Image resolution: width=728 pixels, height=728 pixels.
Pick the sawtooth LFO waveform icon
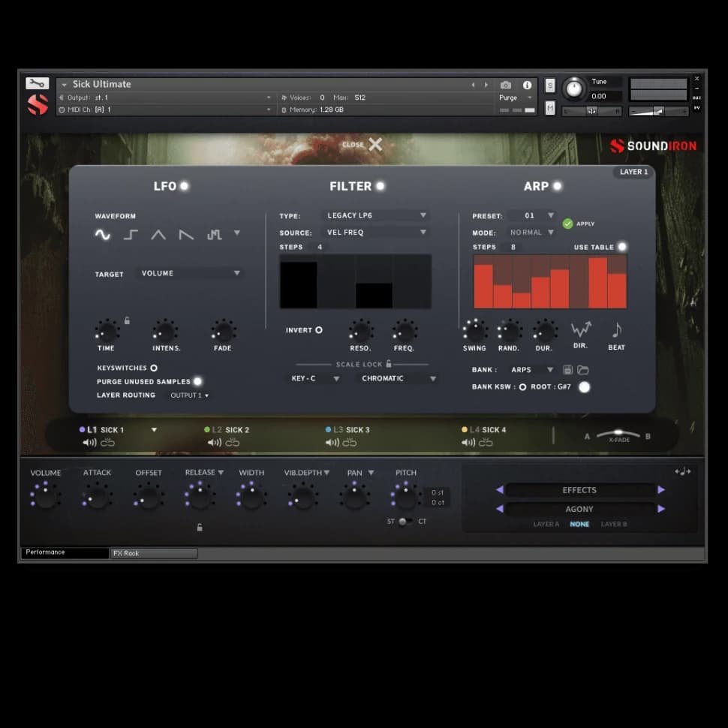(x=186, y=235)
